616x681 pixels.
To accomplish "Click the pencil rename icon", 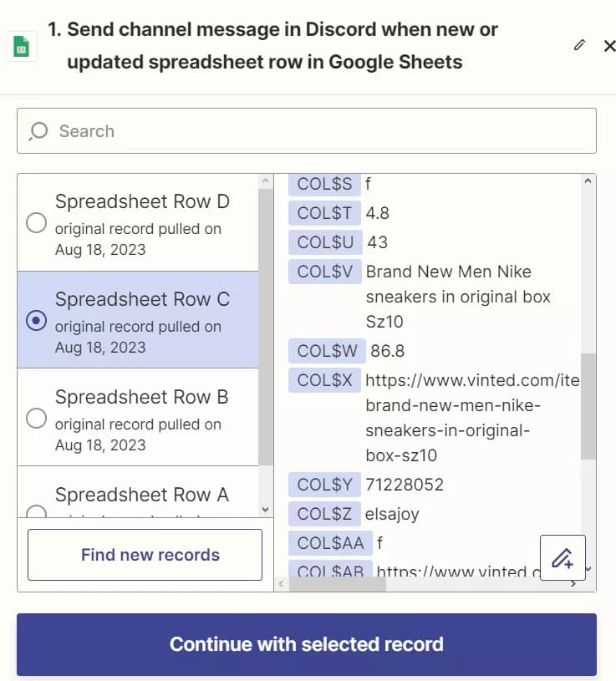I will tap(580, 45).
